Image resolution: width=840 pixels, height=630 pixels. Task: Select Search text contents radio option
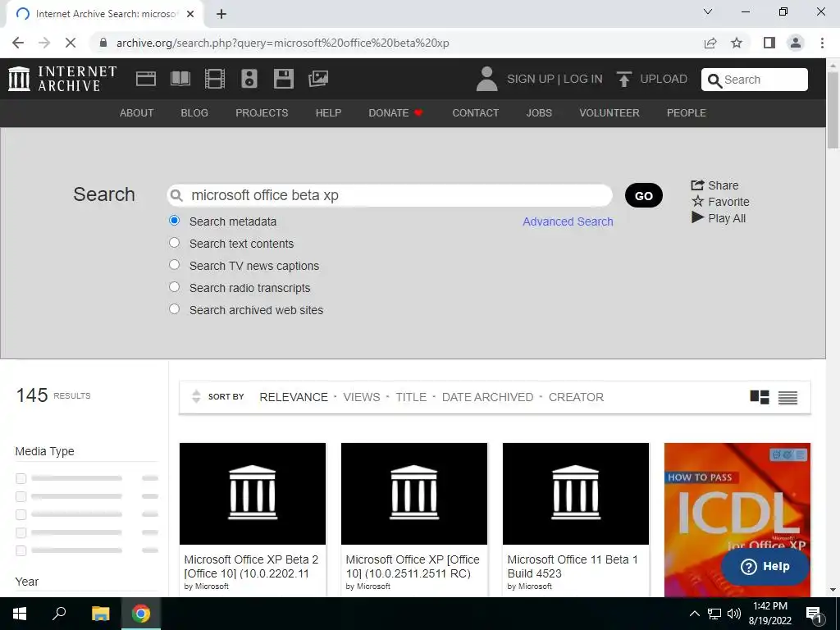pyautogui.click(x=174, y=242)
